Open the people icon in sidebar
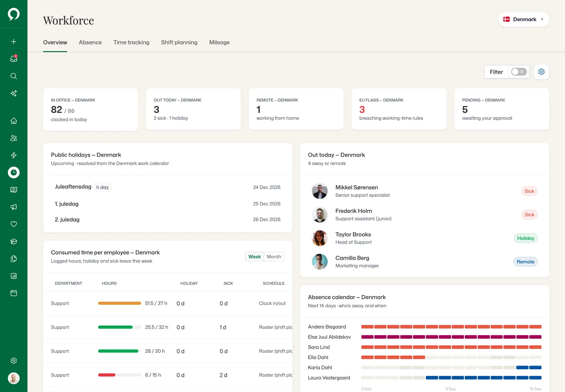Image resolution: width=565 pixels, height=392 pixels. pyautogui.click(x=14, y=138)
